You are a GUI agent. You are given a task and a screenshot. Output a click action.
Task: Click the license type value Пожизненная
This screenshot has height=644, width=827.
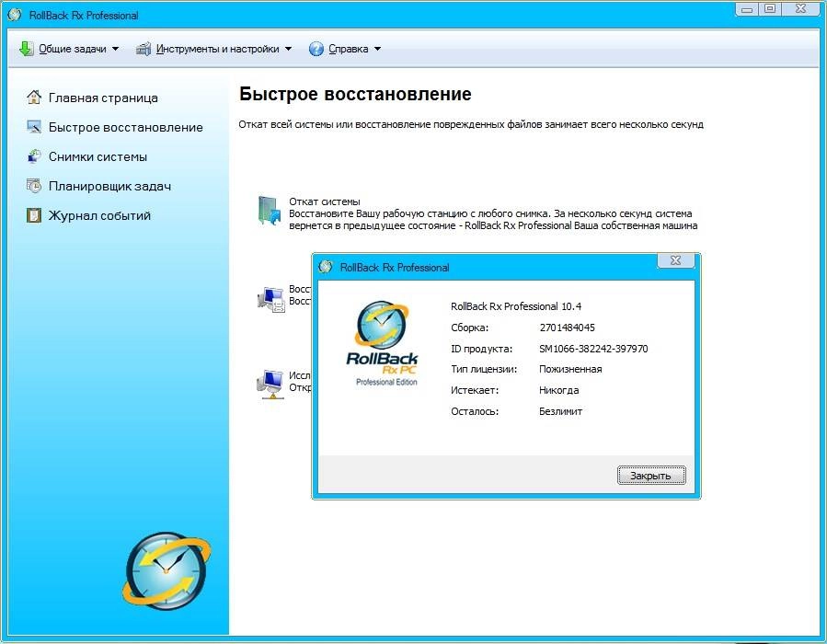(570, 369)
